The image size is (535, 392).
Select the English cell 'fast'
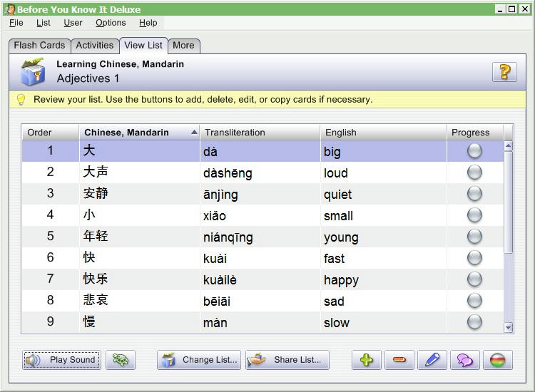click(x=384, y=258)
